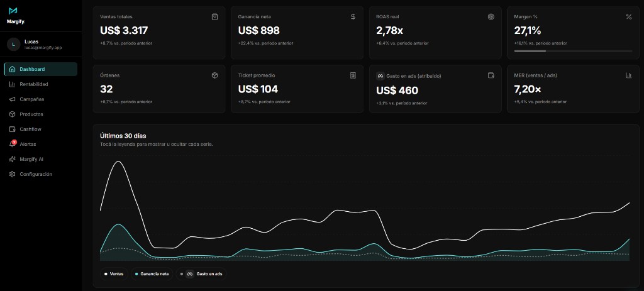Click the bar chart icon in MER card

[x=628, y=75]
